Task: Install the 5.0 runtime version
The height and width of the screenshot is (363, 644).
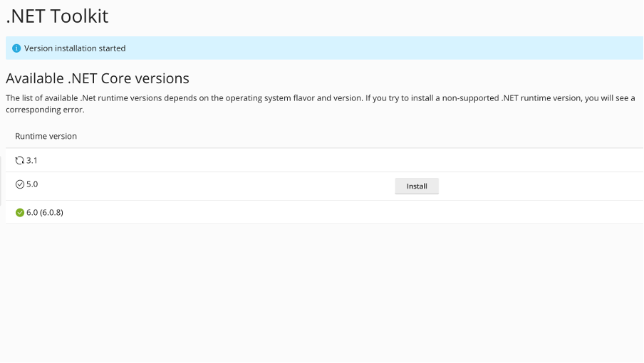Action: [x=417, y=186]
